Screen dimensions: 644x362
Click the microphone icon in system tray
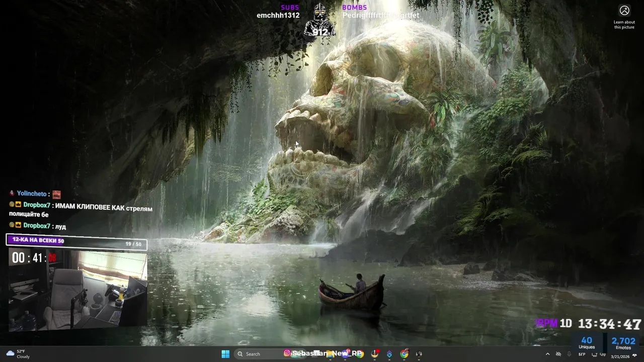click(569, 354)
